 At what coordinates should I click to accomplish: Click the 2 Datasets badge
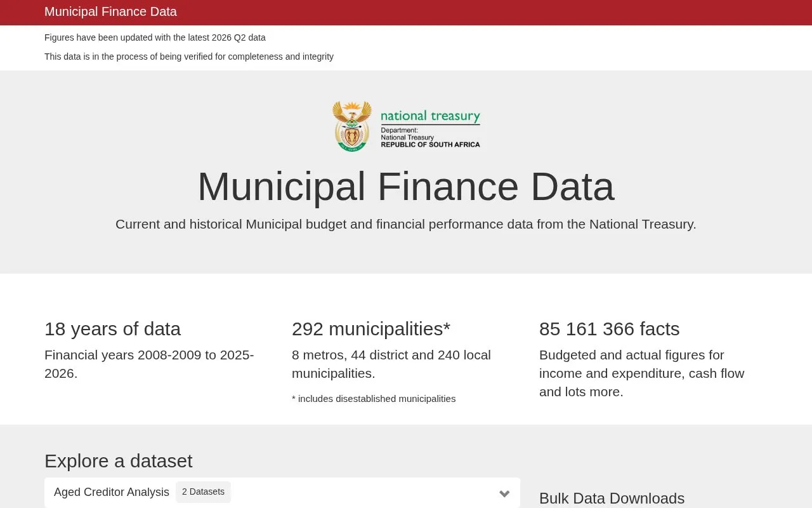[203, 492]
